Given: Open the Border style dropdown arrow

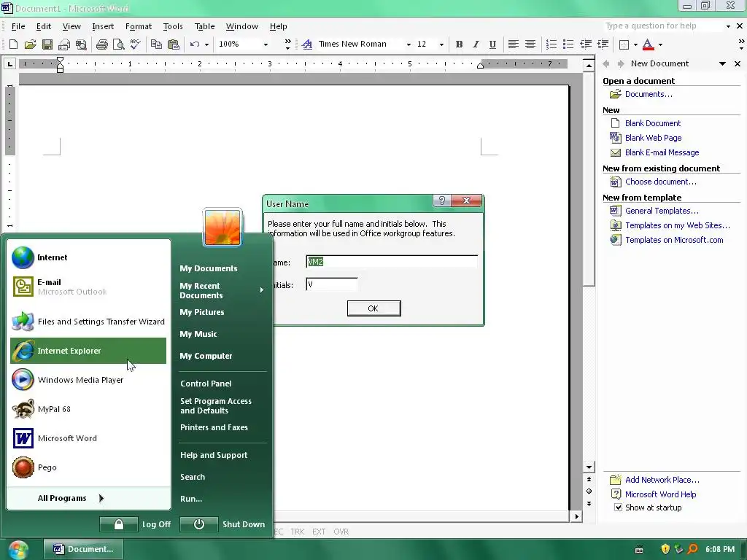Looking at the screenshot, I should coord(635,44).
